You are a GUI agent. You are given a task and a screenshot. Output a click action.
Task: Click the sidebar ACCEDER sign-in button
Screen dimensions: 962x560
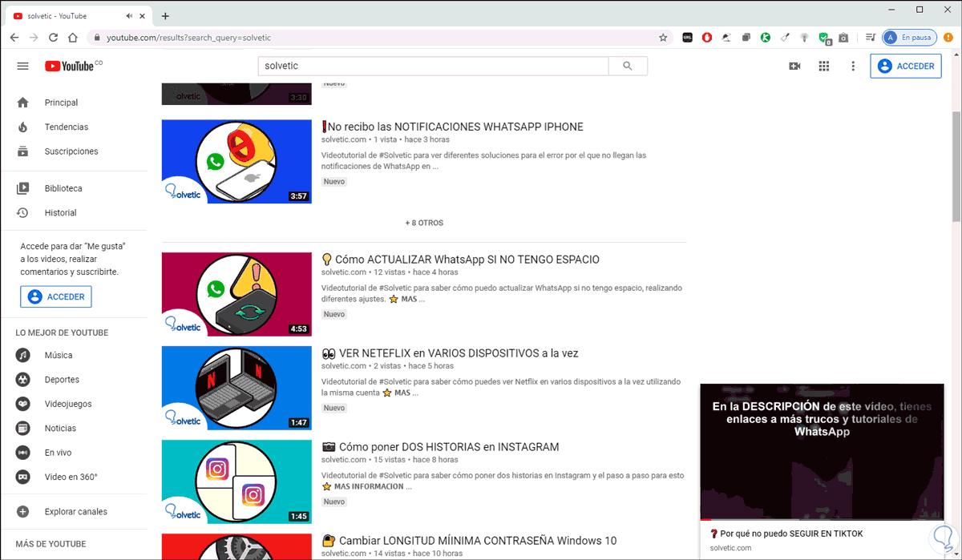click(56, 296)
